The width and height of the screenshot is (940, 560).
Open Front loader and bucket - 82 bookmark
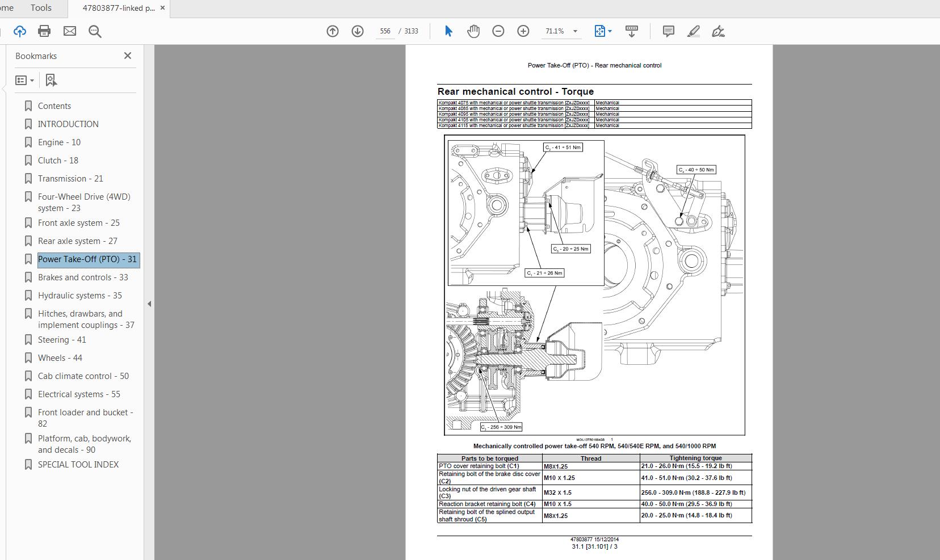click(86, 418)
